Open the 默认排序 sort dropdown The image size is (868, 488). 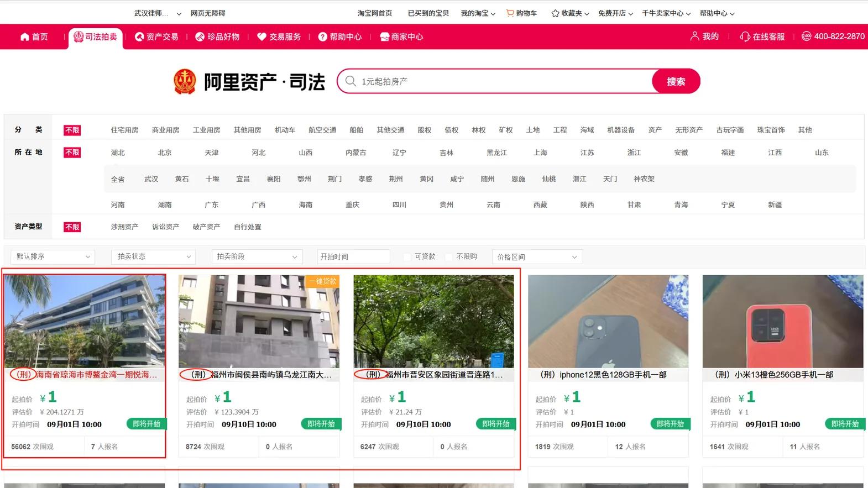(x=53, y=257)
